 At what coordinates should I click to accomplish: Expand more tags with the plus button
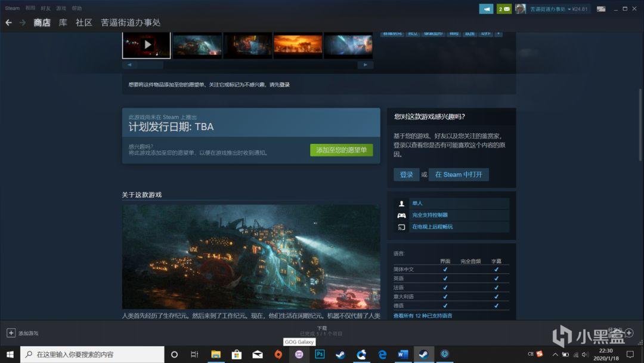click(498, 33)
